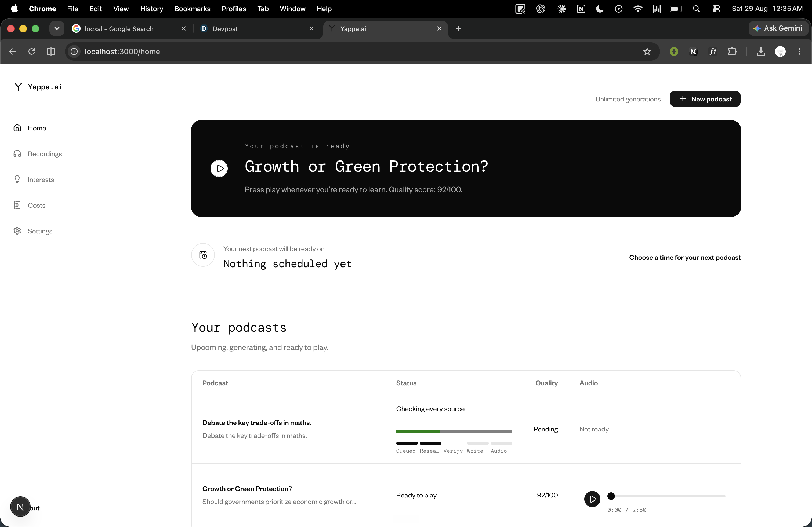The image size is (812, 527).
Task: Open the green plus extension
Action: click(x=673, y=52)
